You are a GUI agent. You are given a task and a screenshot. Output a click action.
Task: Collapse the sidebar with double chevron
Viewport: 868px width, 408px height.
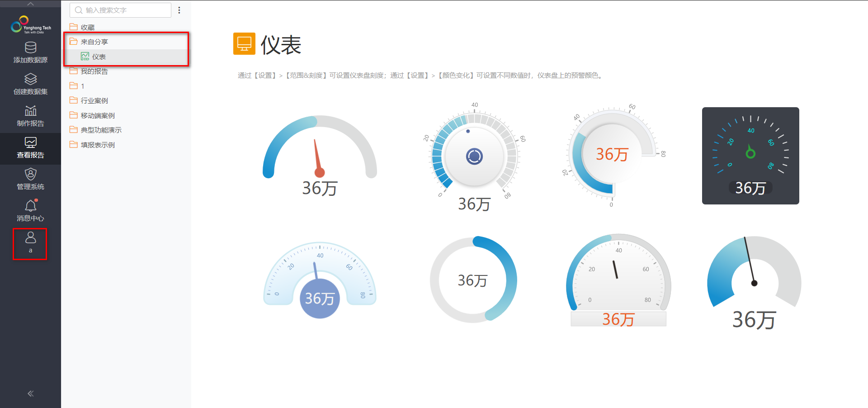[x=30, y=394]
